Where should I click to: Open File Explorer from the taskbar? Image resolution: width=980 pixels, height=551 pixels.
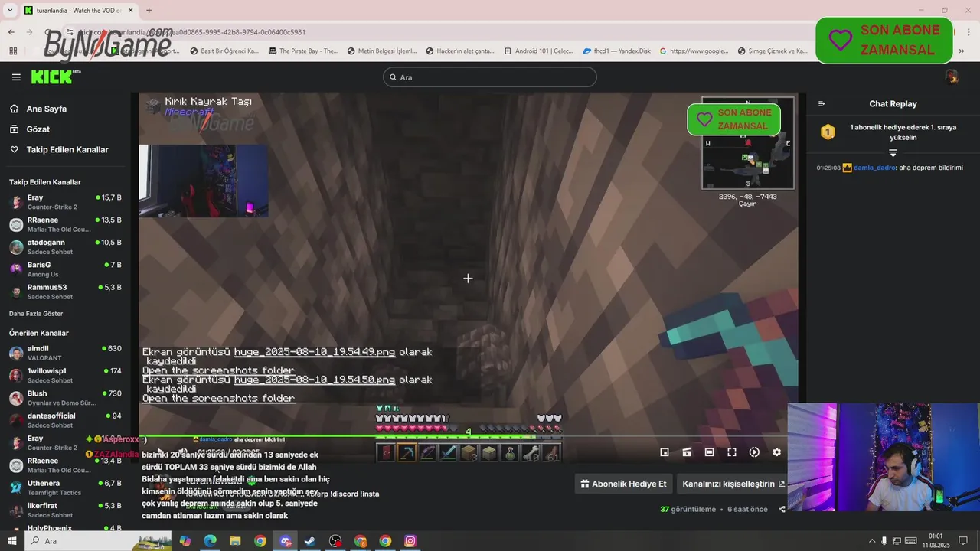click(235, 541)
